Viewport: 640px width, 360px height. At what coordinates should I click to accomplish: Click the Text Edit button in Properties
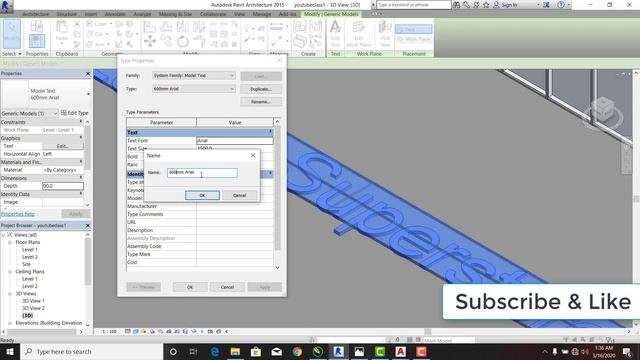pos(62,146)
